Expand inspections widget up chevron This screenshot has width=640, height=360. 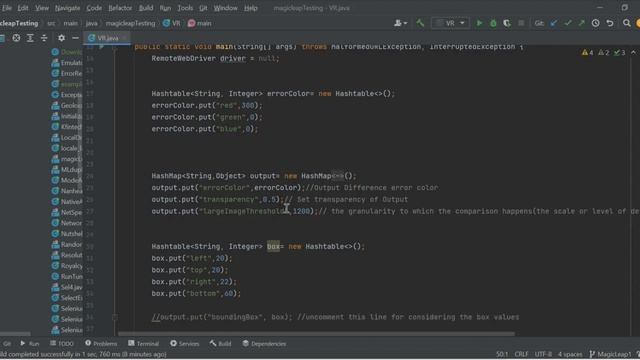pos(633,53)
